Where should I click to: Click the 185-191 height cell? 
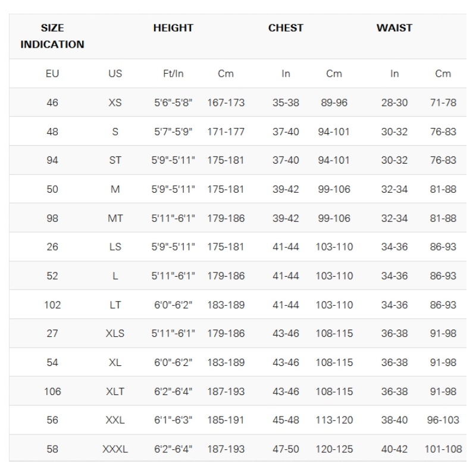point(226,420)
